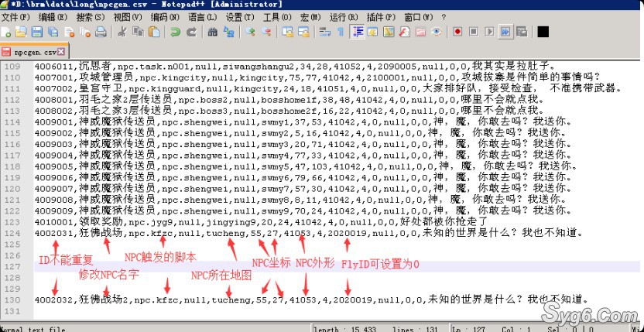Image resolution: width=644 pixels, height=332 pixels.
Task: Open the 工具(O) menu
Action: click(x=277, y=17)
